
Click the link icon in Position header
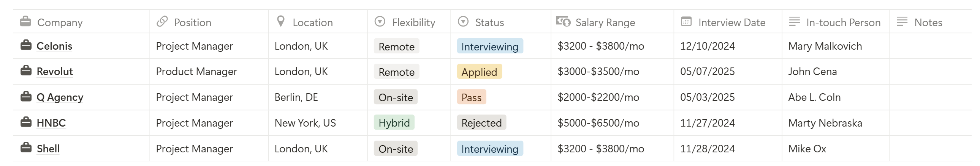pyautogui.click(x=162, y=22)
